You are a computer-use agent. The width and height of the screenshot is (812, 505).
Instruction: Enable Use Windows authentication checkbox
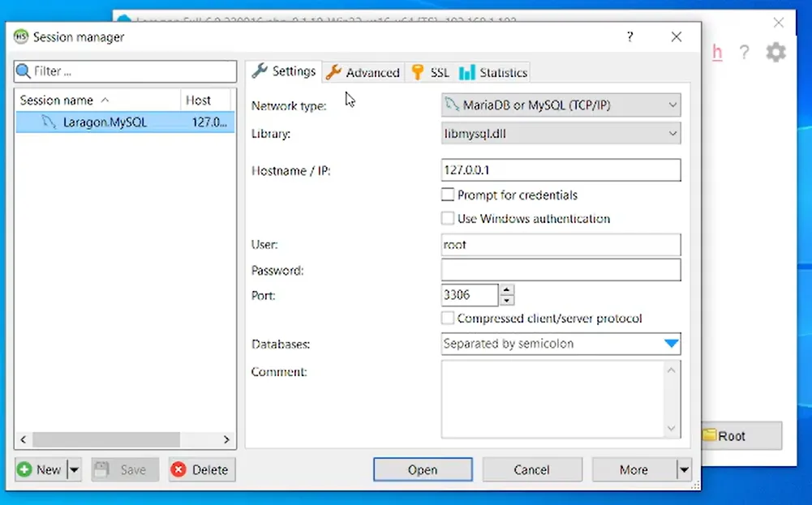(x=448, y=218)
